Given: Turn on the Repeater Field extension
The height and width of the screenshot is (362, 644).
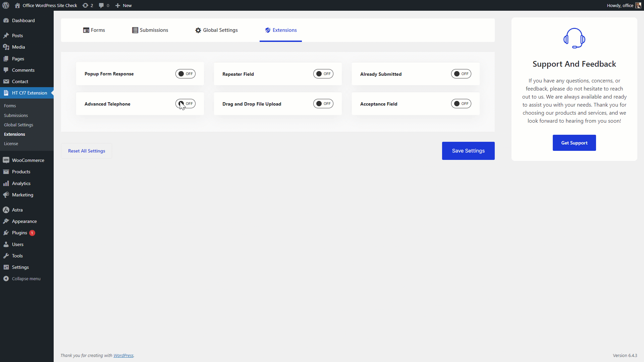Looking at the screenshot, I should tap(323, 74).
